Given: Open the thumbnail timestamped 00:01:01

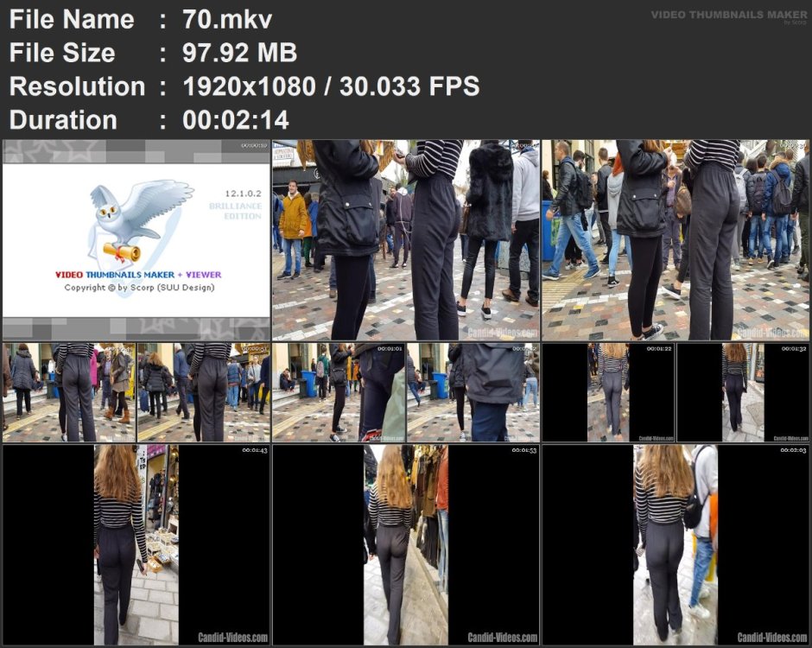Looking at the screenshot, I should [339, 392].
